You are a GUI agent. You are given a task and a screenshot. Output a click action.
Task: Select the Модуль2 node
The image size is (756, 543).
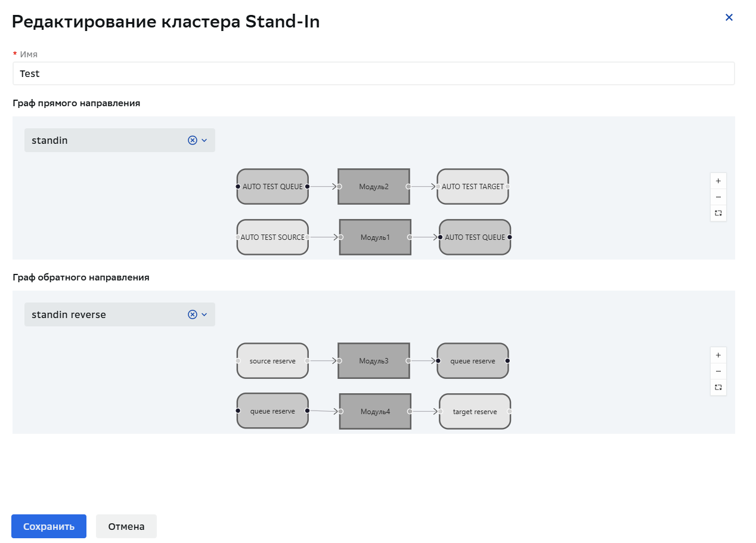374,187
